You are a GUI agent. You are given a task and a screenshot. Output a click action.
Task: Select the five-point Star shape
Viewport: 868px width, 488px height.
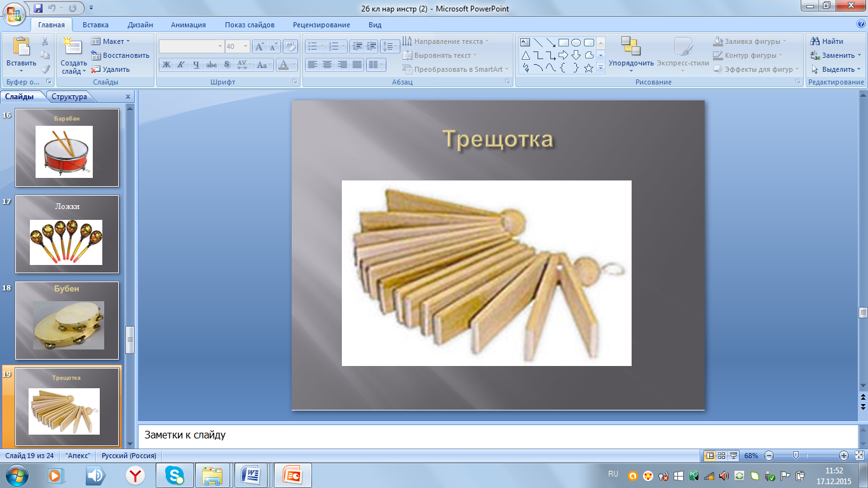[588, 68]
